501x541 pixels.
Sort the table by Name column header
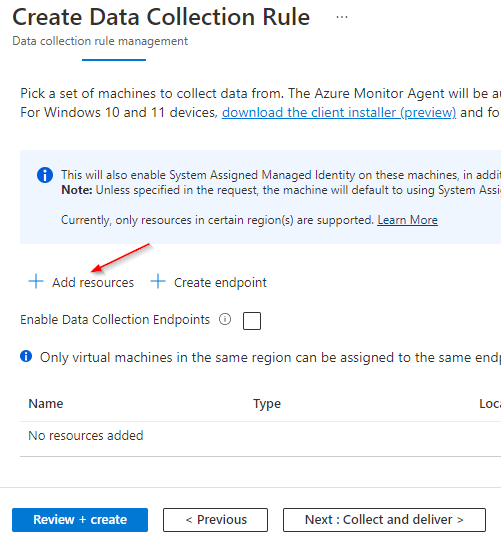point(46,404)
